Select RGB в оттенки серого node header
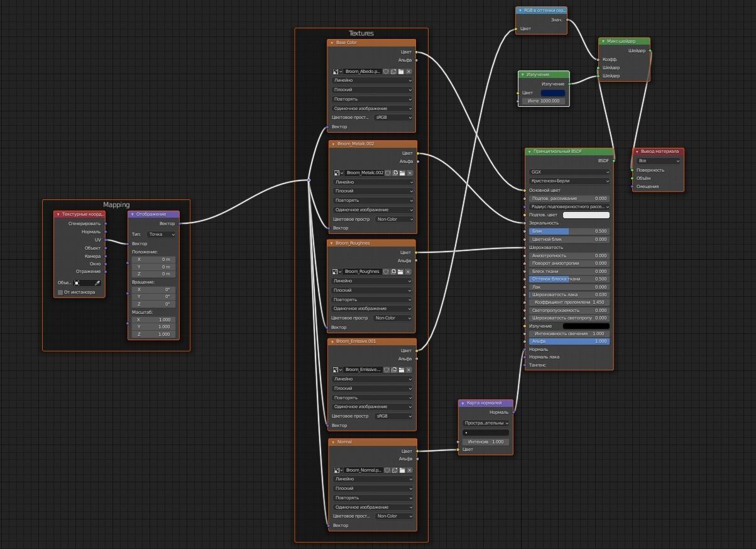The image size is (756, 549). pos(542,10)
